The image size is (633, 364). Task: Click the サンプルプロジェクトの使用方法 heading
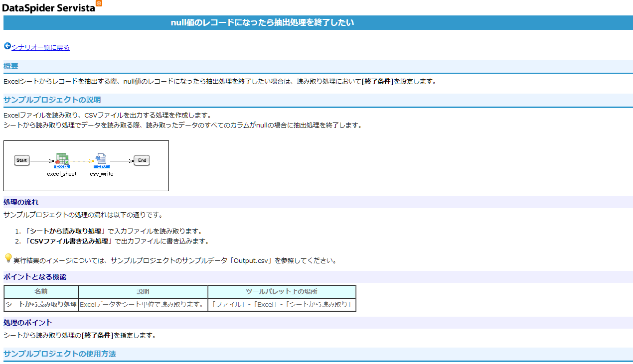pos(60,354)
